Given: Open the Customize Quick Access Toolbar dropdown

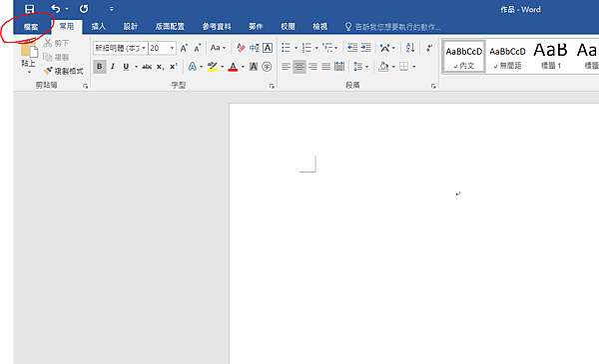Looking at the screenshot, I should pyautogui.click(x=111, y=9).
